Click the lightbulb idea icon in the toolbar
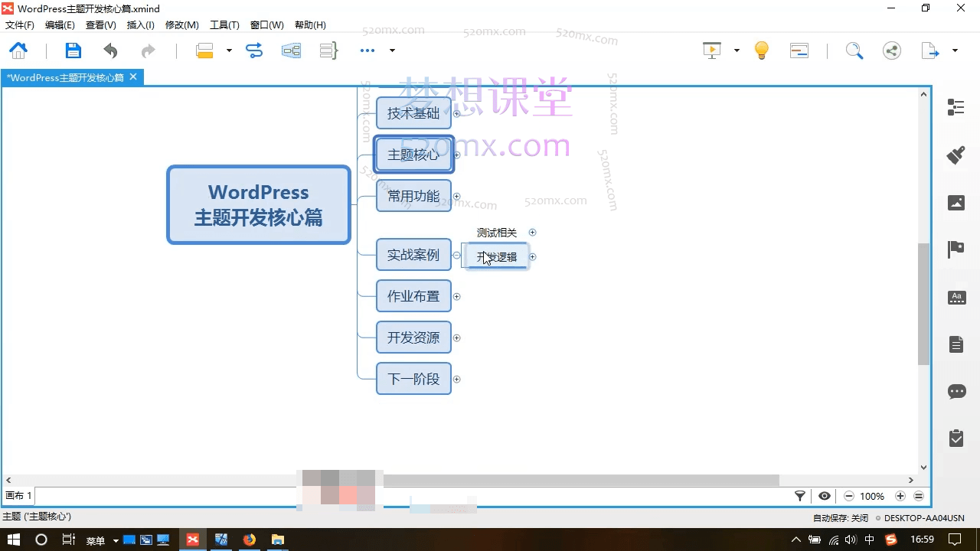 (761, 51)
